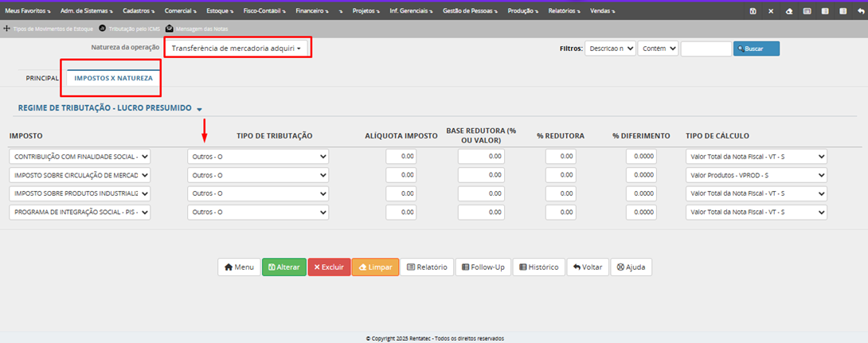Open the Natureza da operação dropdown

(237, 48)
